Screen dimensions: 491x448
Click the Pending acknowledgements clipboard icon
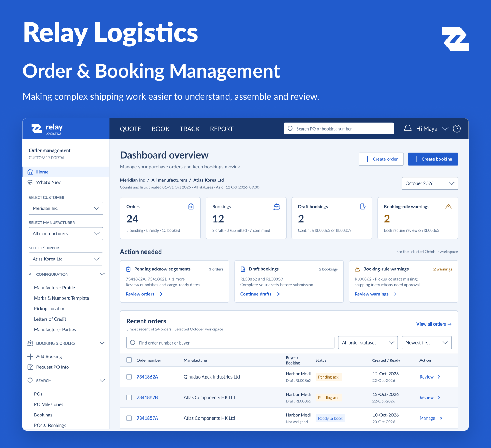pyautogui.click(x=128, y=269)
